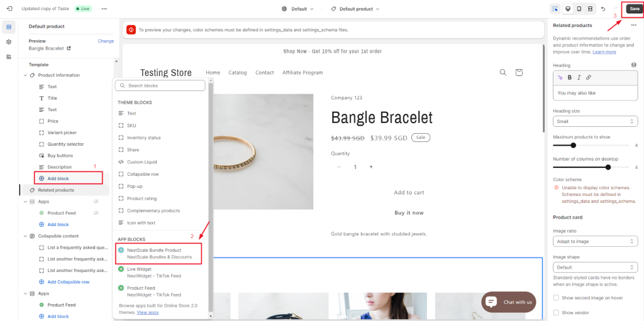The width and height of the screenshot is (644, 321).
Task: Collapse the Product information section
Action: click(25, 75)
